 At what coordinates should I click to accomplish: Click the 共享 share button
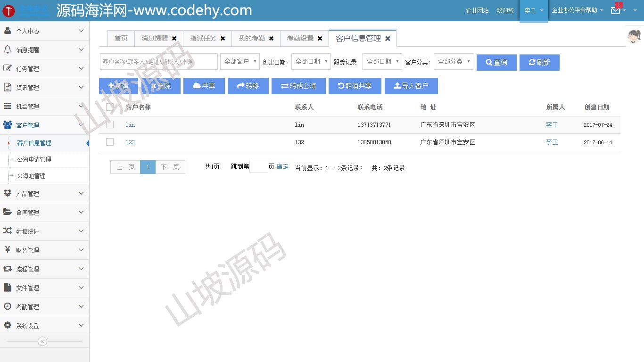204,86
